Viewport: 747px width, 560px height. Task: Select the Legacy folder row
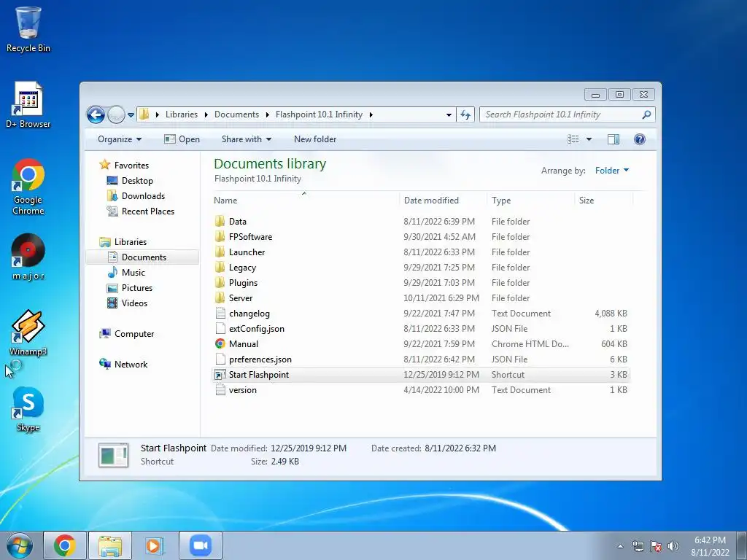click(x=421, y=267)
